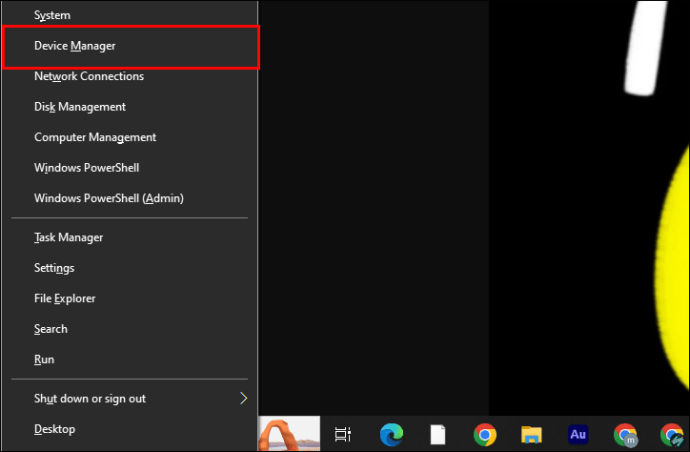Viewport: 690px width, 452px height.
Task: Click the Desktop menu entry
Action: coord(129,429)
